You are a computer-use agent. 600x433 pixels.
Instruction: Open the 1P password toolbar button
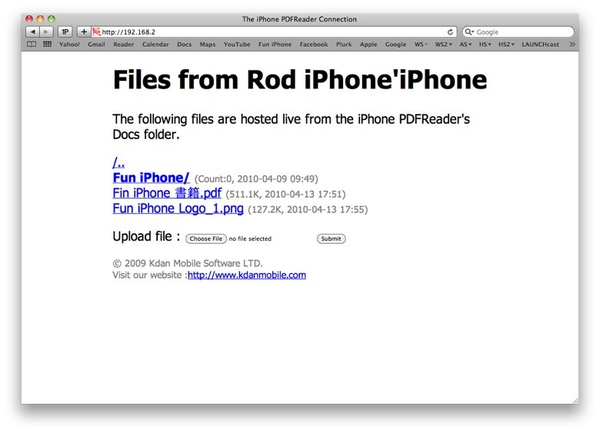click(x=65, y=32)
